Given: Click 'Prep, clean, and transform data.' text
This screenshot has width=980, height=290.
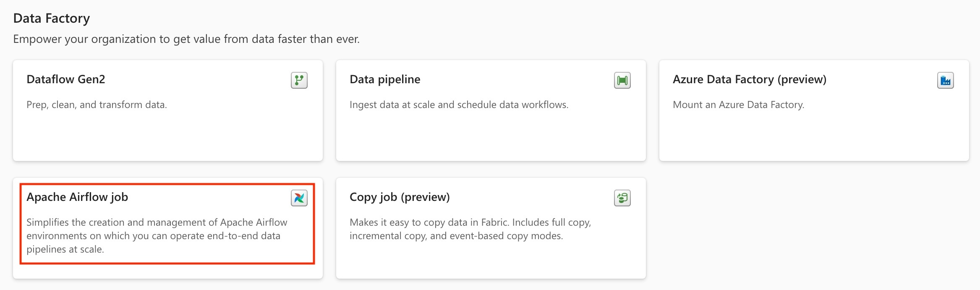Looking at the screenshot, I should coord(97,105).
